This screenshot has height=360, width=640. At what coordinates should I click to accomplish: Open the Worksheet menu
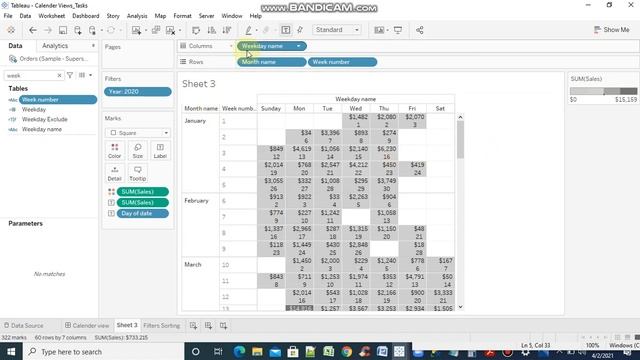click(51, 16)
